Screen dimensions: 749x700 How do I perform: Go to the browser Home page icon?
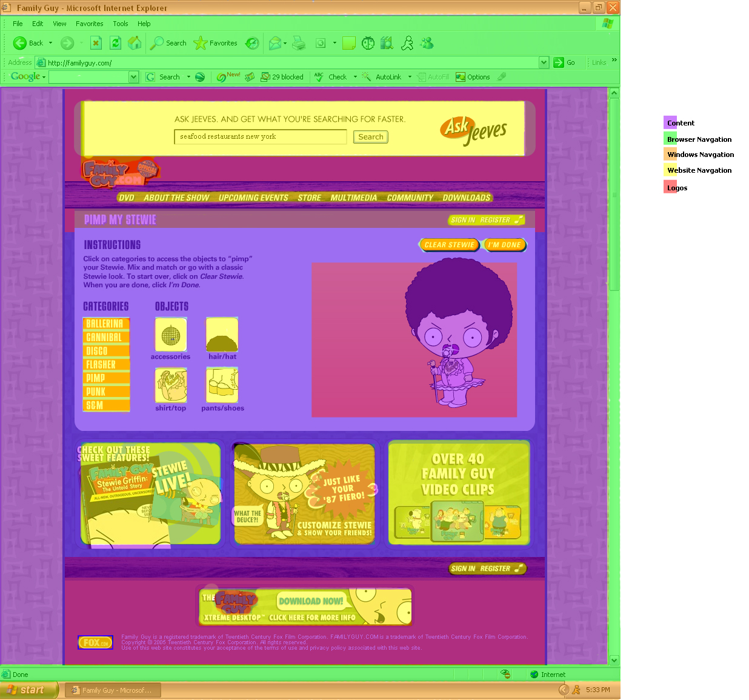[x=135, y=43]
